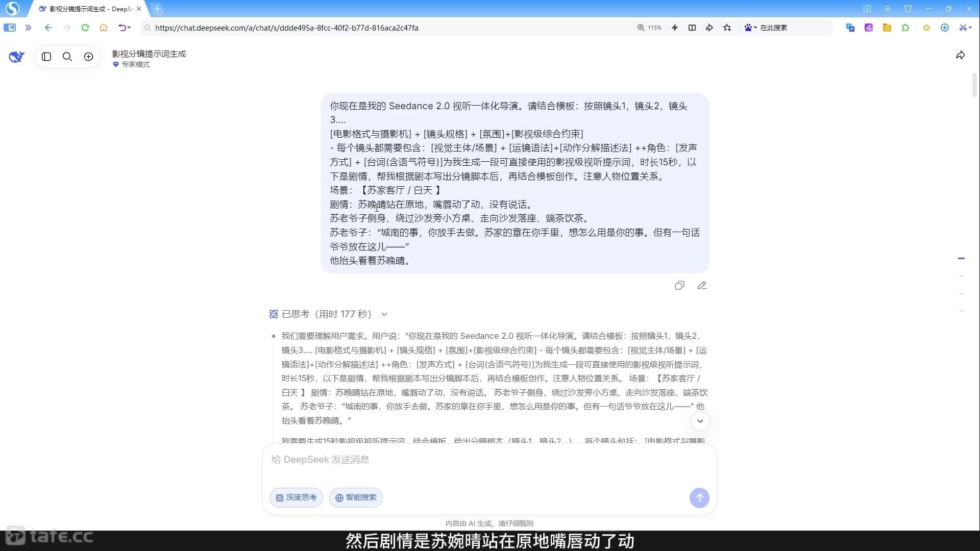Open the green puzzle extensions manager
The width and height of the screenshot is (980, 551).
(905, 28)
